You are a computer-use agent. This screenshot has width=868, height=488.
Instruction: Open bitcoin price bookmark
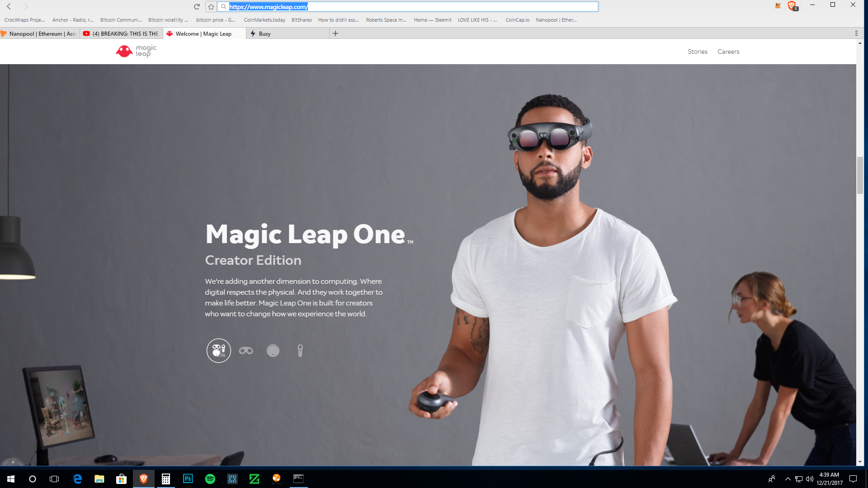pos(216,20)
